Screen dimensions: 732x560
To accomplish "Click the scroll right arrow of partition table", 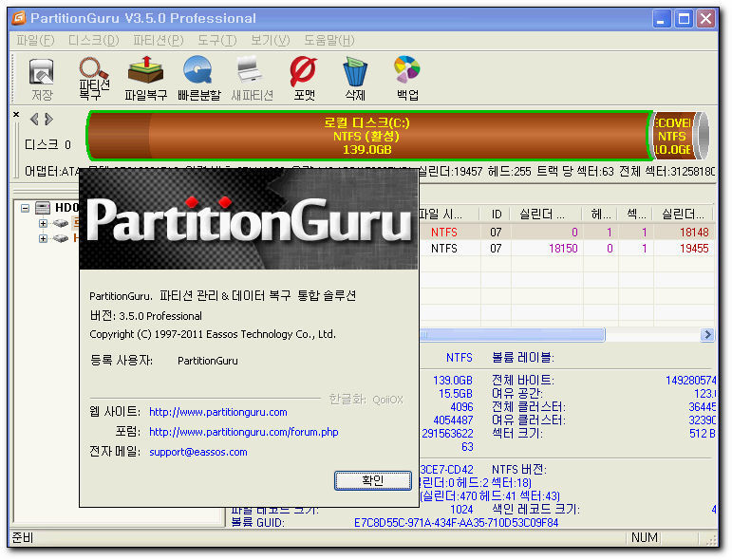I will [707, 335].
